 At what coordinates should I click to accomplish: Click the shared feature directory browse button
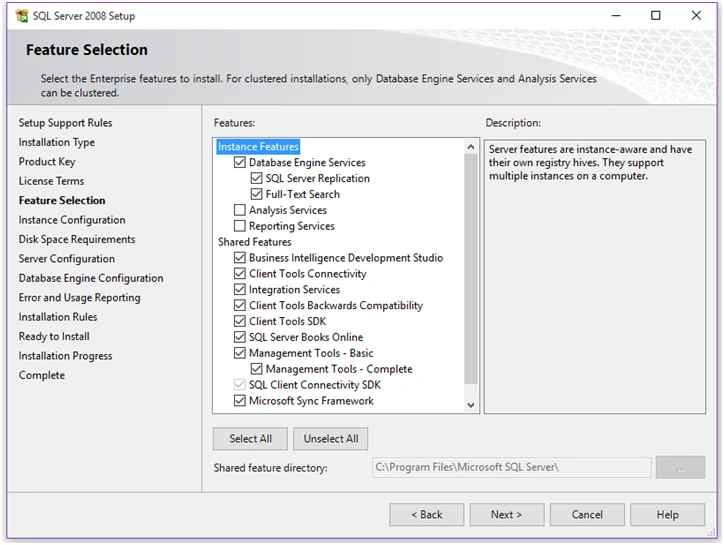(680, 467)
